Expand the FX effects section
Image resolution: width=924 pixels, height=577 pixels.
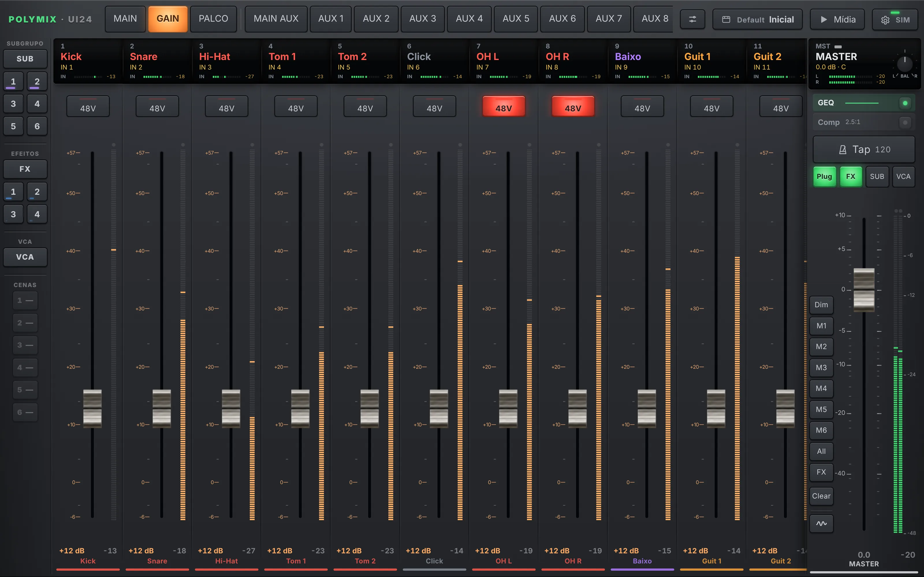(x=25, y=169)
